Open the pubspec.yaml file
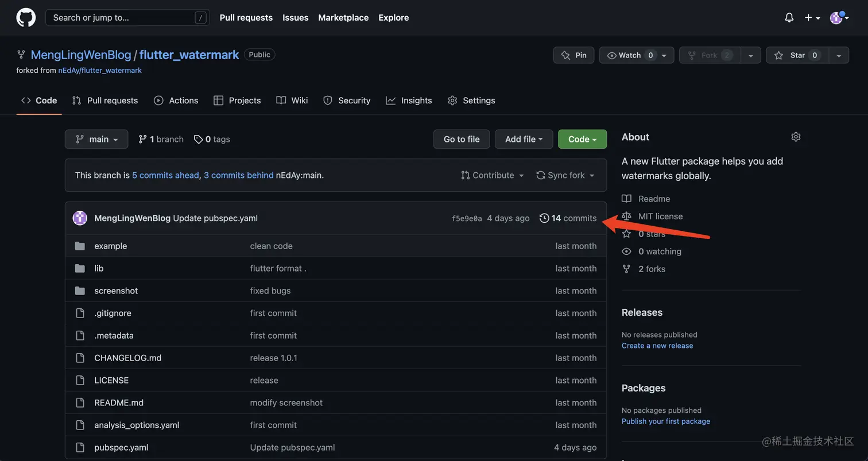The image size is (868, 461). (121, 447)
